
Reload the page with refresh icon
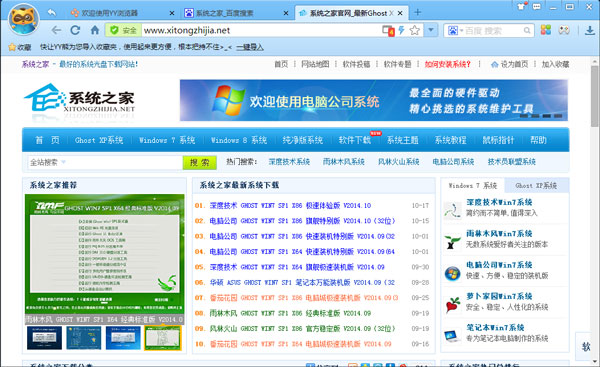(75, 30)
